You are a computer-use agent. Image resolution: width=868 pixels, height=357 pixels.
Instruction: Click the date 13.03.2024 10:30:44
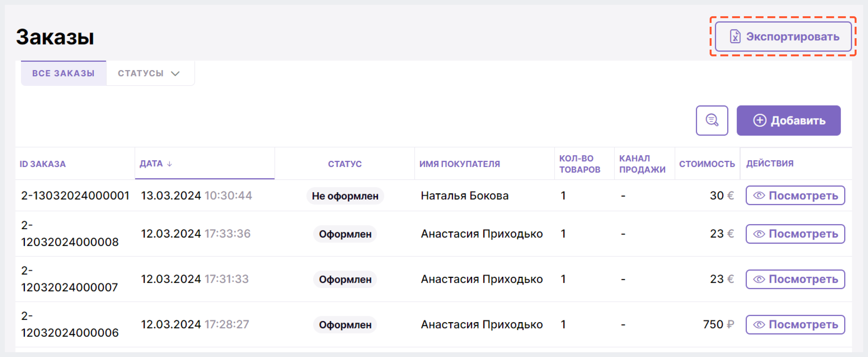[196, 196]
